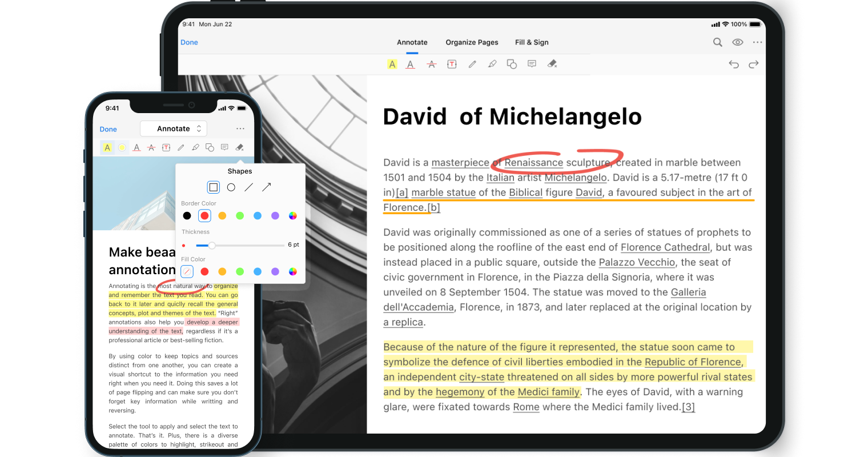Select the Eraser tool
This screenshot has width=868, height=457.
pos(552,64)
